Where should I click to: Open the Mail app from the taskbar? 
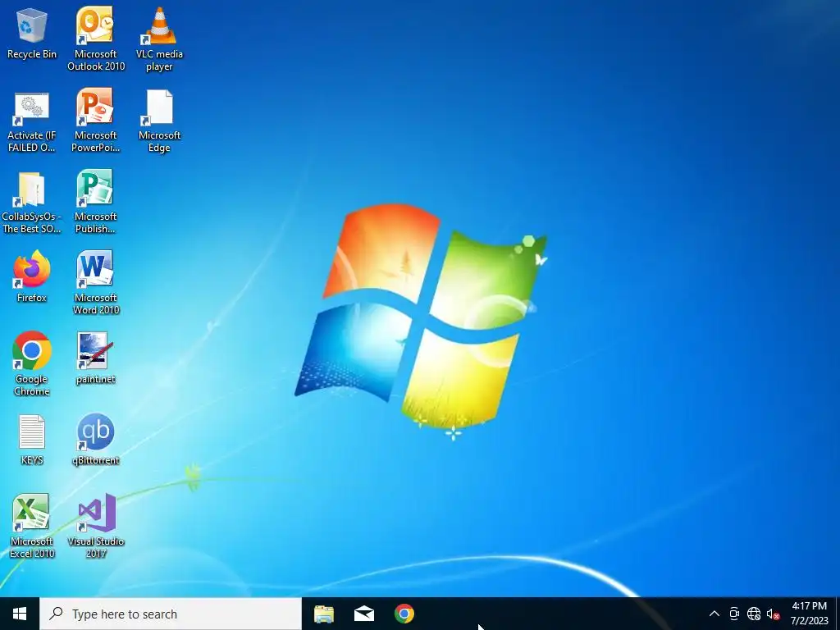[364, 614]
